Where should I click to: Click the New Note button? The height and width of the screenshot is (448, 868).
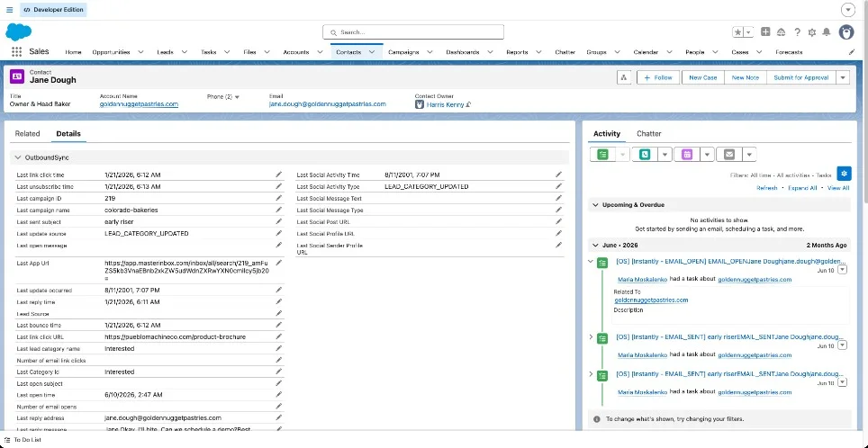pos(746,77)
